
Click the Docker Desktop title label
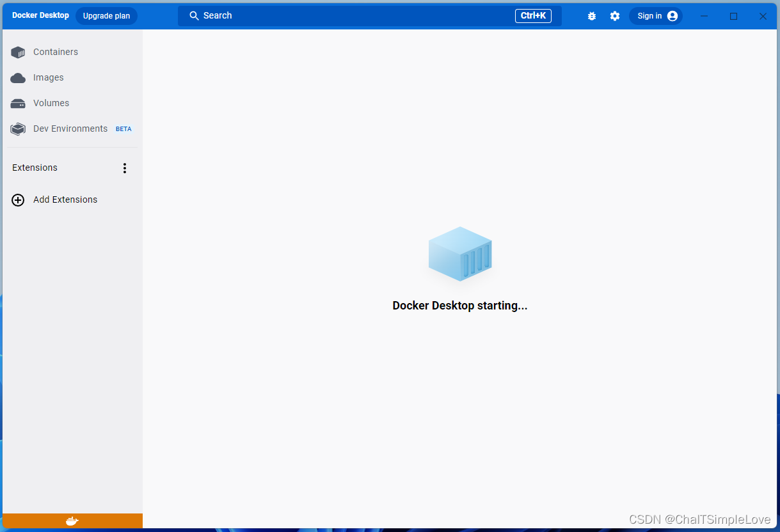40,15
